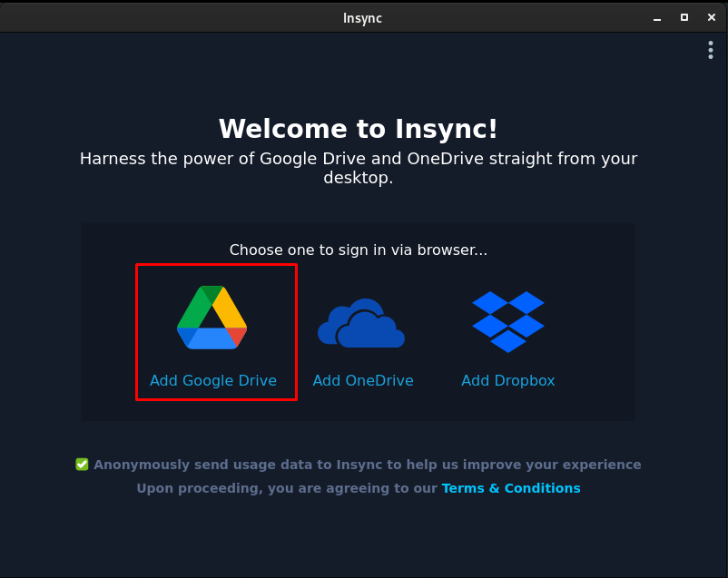Click the Choose one to sign in text
Viewport: 728px width, 578px height.
[359, 250]
